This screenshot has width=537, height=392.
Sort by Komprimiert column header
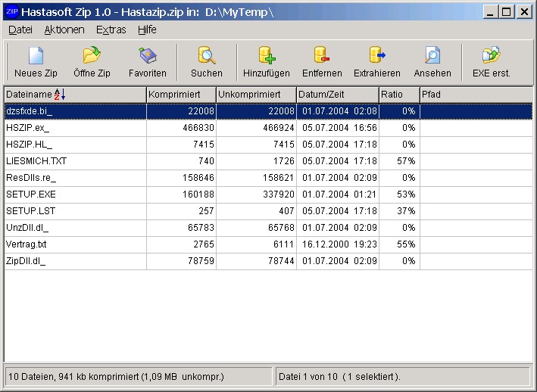tap(182, 95)
